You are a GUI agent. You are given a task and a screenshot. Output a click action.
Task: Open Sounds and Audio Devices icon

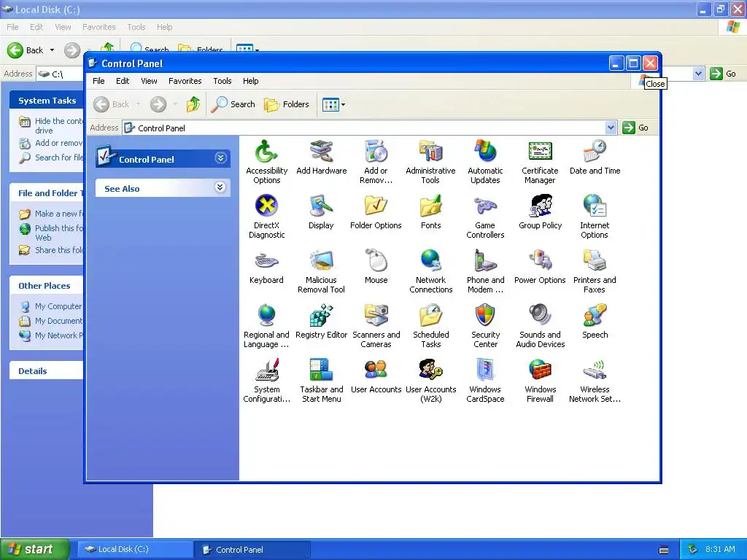tap(540, 316)
